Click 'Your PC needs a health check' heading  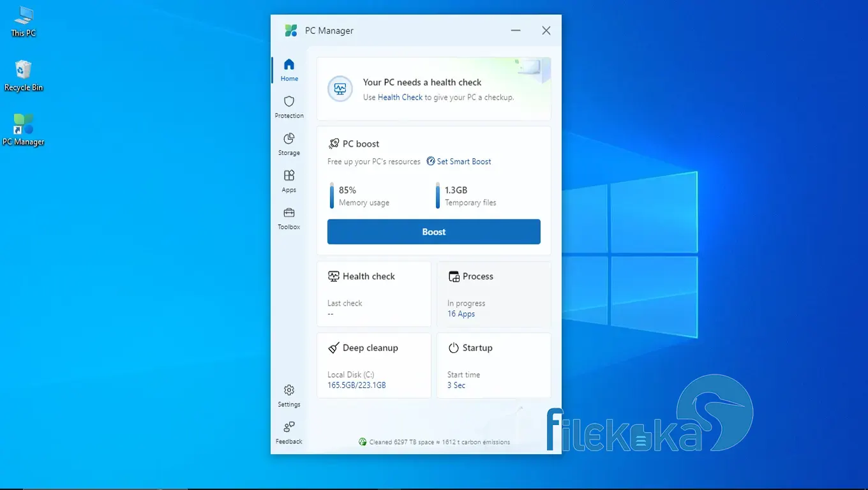point(423,82)
